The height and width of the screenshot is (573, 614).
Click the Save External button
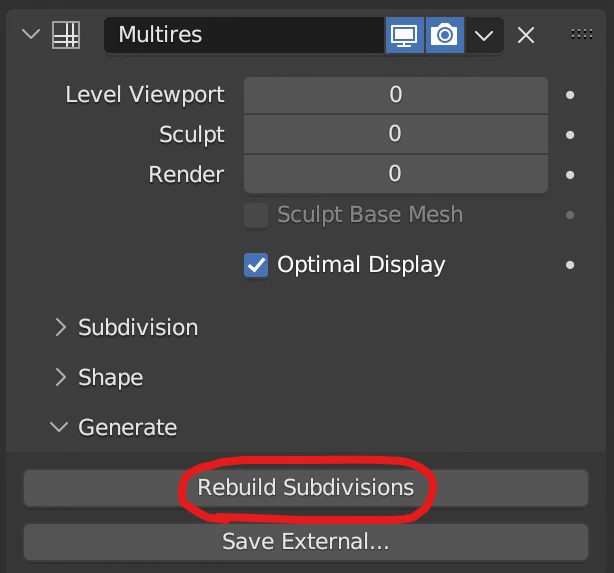point(305,542)
